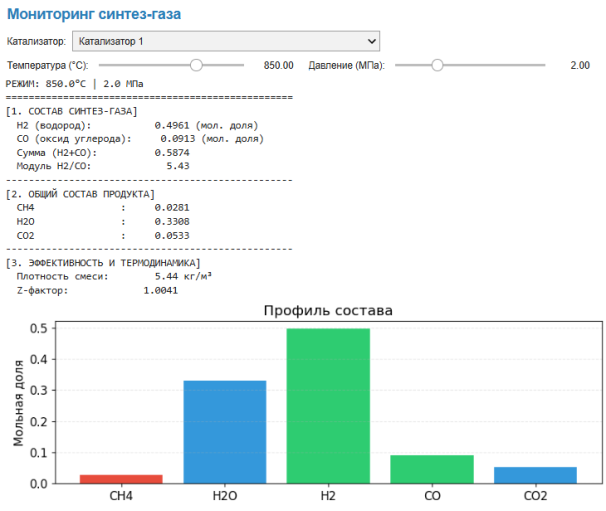The width and height of the screenshot is (606, 511).
Task: Click the temperature slider handle
Action: click(196, 65)
